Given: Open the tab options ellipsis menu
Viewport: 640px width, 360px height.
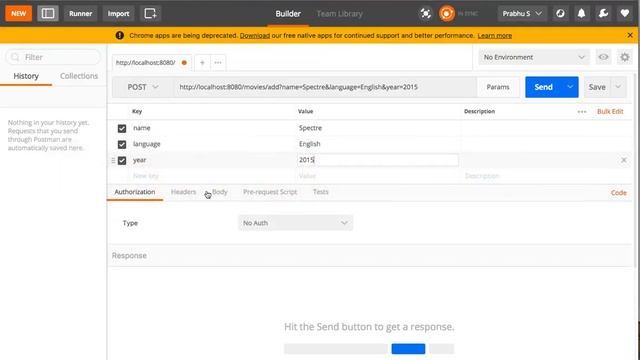Looking at the screenshot, I should 218,62.
